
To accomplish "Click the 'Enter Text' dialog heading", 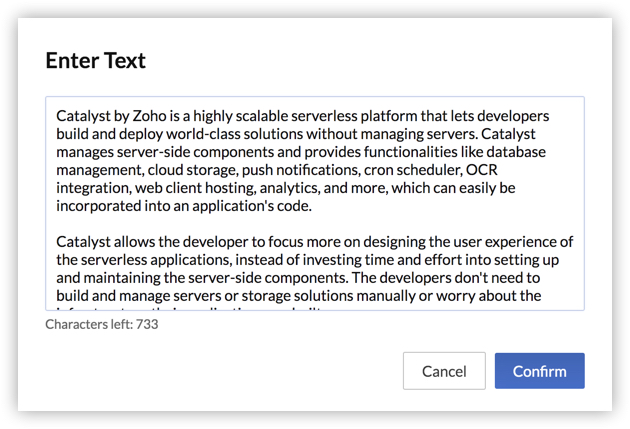I will click(x=96, y=60).
